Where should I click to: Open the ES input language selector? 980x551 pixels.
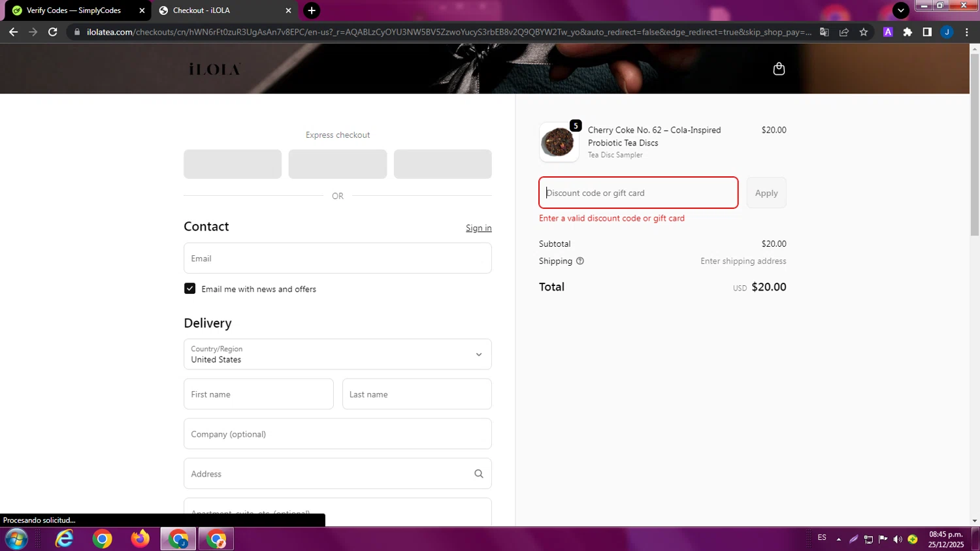(822, 538)
